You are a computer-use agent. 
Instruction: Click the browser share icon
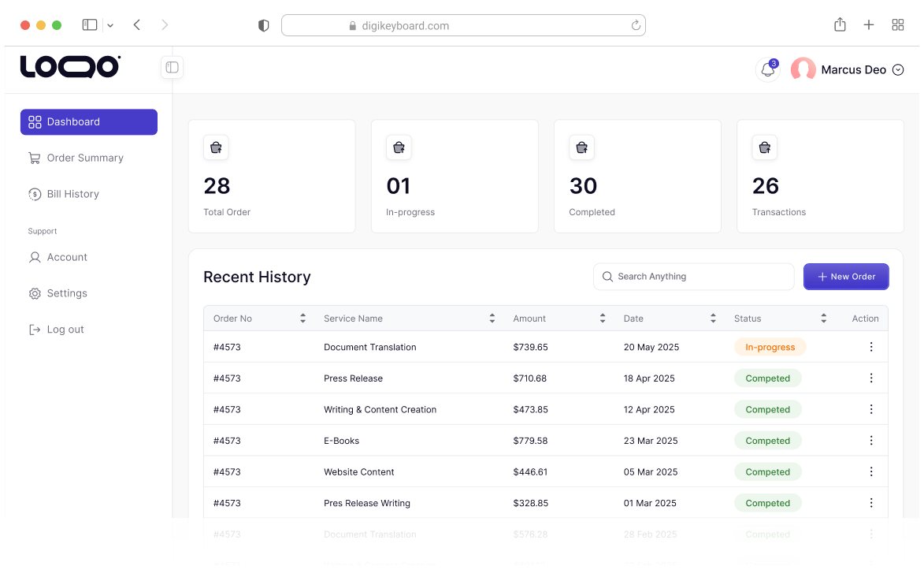coord(840,25)
